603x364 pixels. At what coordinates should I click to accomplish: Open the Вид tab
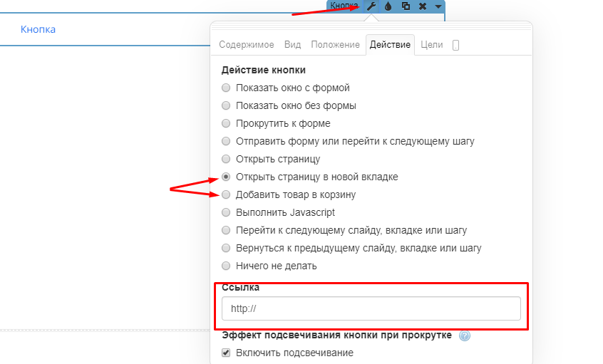292,45
